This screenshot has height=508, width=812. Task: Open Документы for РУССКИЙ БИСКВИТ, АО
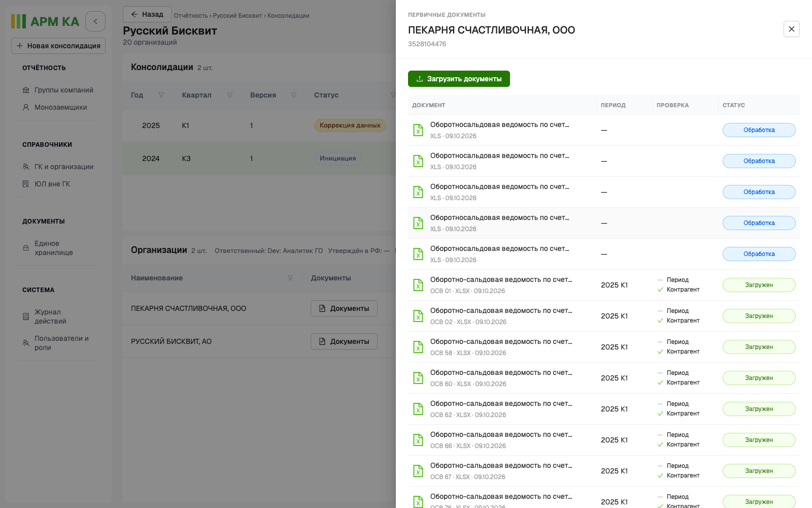click(344, 341)
